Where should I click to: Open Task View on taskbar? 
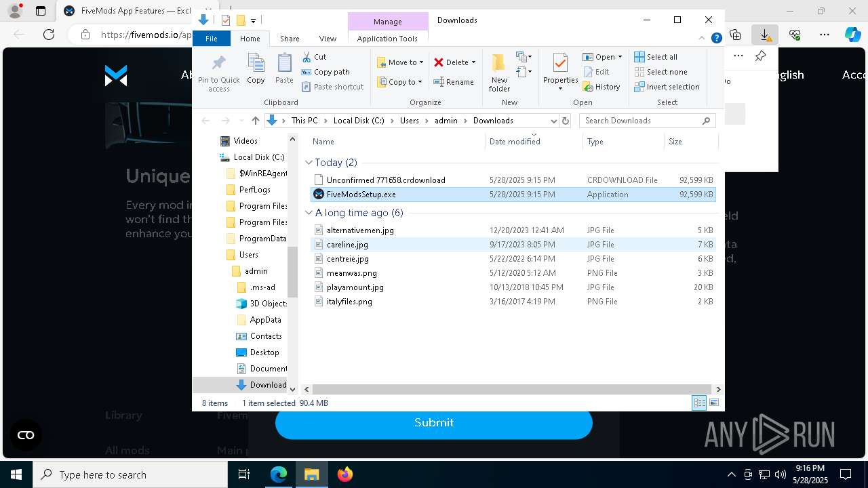pyautogui.click(x=244, y=474)
